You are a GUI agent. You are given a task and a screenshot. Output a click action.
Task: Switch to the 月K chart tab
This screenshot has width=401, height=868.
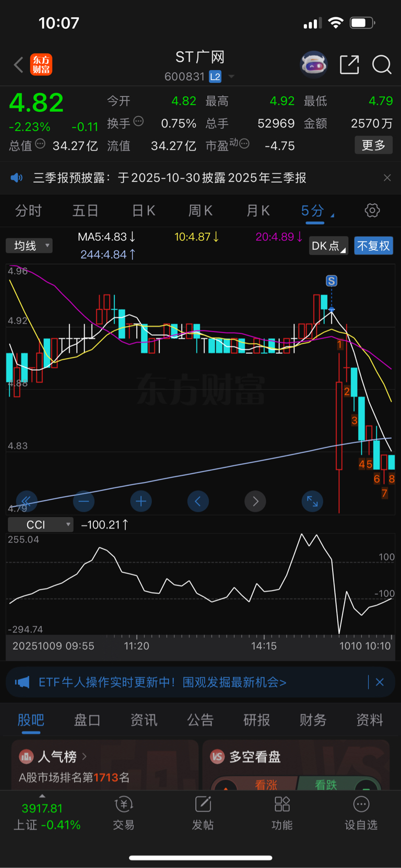258,210
